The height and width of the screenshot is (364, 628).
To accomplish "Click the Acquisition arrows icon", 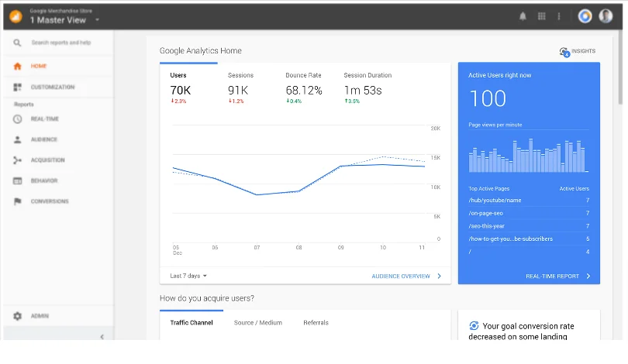I will click(17, 160).
